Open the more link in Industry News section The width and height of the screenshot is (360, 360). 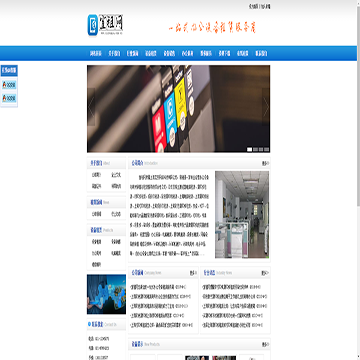[265, 273]
